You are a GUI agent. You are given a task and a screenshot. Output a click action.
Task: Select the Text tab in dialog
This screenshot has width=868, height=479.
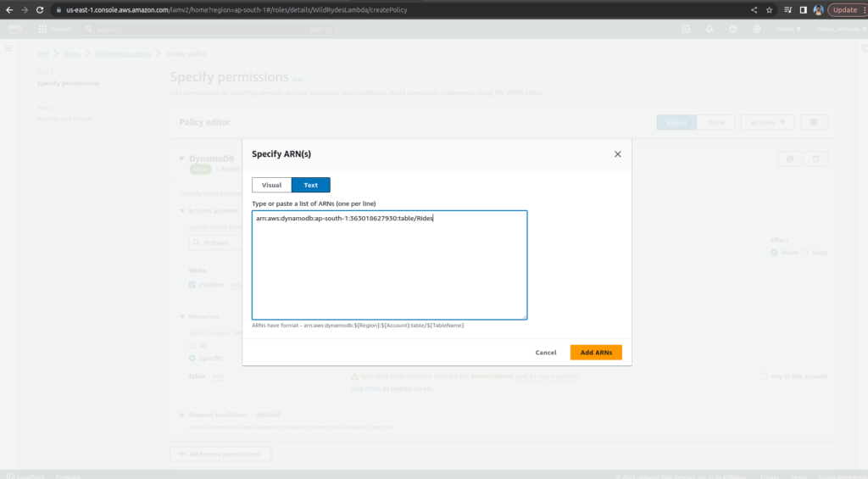(310, 185)
